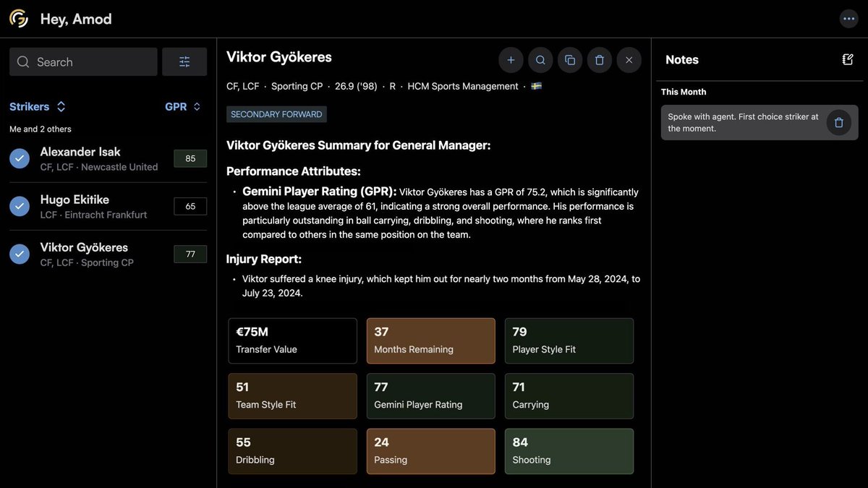The image size is (868, 488).
Task: Click the SECONDARY FORWARD tag
Action: (x=276, y=114)
